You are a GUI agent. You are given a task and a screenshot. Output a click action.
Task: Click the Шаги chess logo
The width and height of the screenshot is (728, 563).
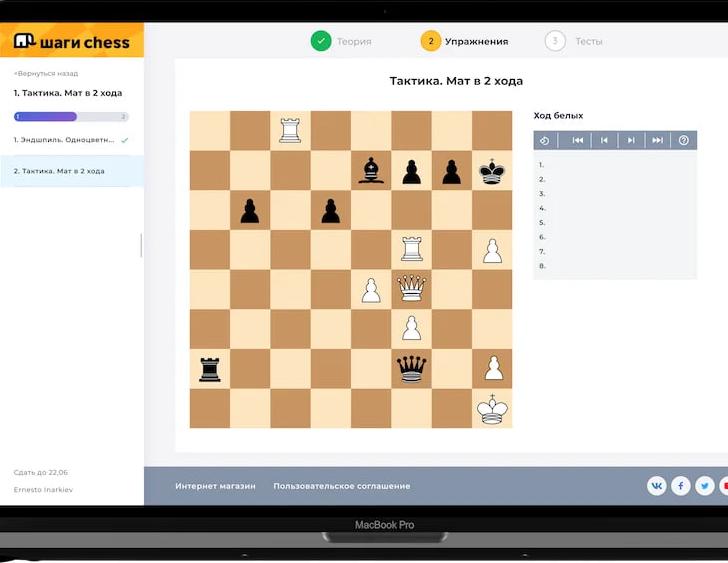click(71, 42)
